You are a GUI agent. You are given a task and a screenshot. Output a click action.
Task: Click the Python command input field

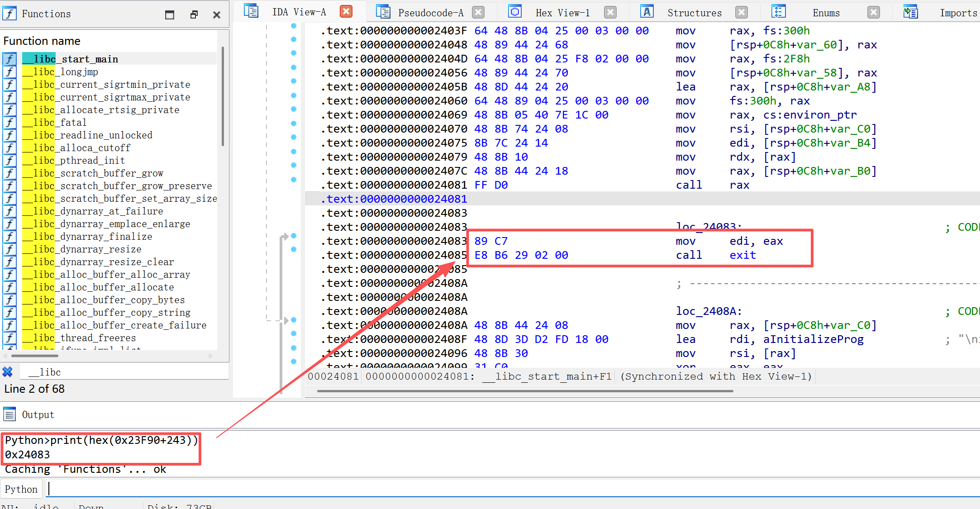pos(498,489)
